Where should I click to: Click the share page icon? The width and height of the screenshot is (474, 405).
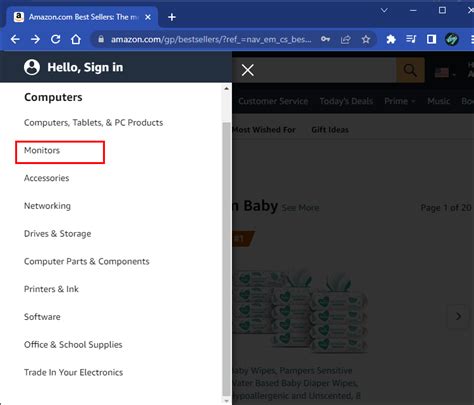[x=346, y=39]
